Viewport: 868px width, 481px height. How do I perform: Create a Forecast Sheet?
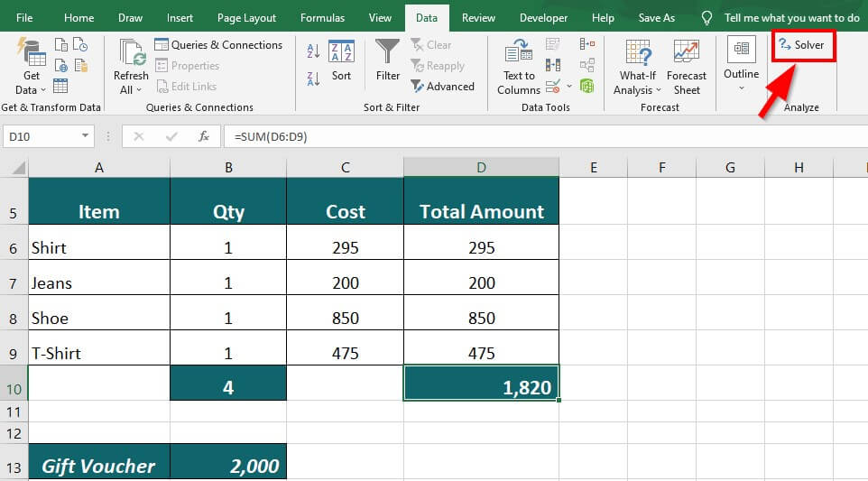coord(686,67)
